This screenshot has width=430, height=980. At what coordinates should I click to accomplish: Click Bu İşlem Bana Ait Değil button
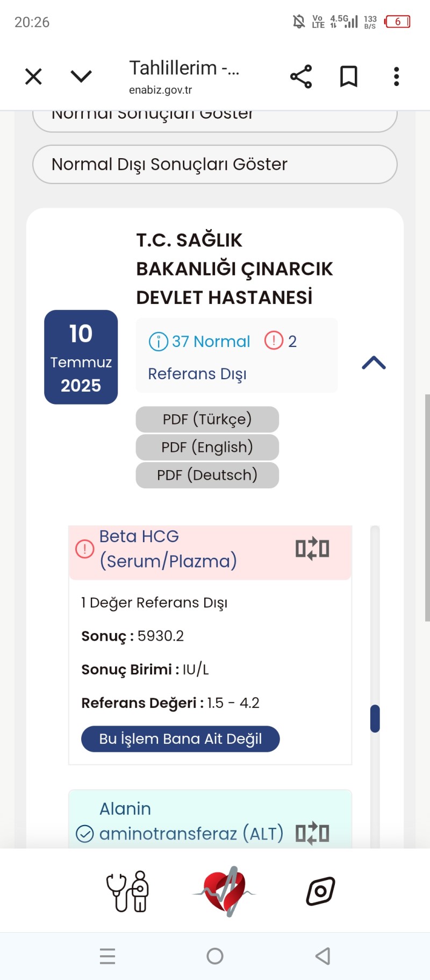(181, 738)
